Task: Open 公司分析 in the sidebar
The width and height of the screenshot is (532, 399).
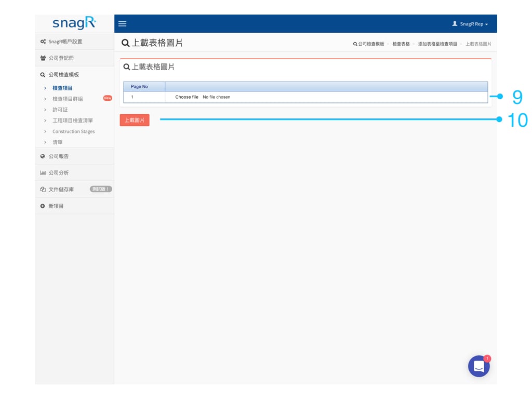Action: (74, 172)
